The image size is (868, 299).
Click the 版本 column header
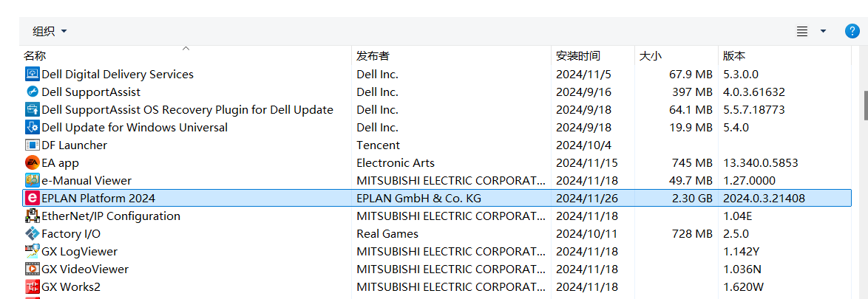tap(734, 56)
